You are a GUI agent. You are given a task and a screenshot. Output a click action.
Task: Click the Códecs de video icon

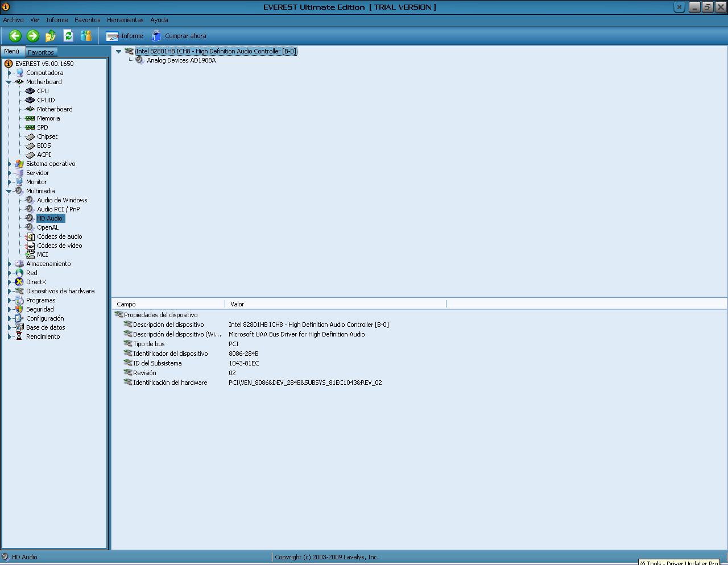30,246
